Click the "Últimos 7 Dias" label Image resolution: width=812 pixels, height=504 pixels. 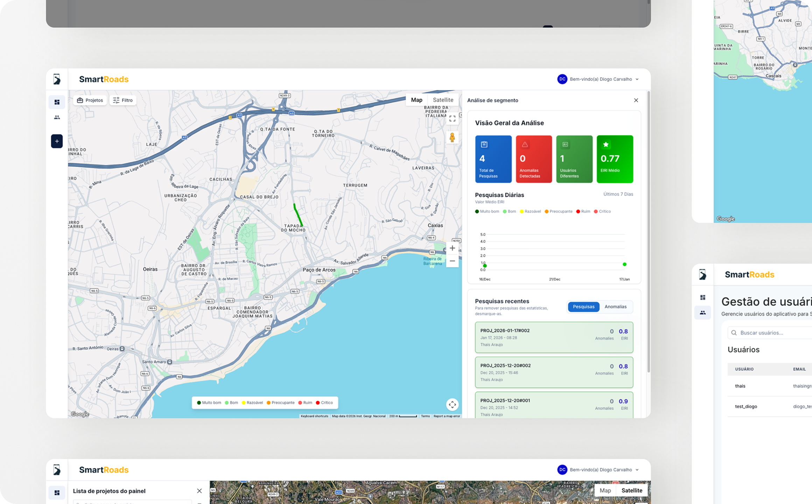pos(618,194)
